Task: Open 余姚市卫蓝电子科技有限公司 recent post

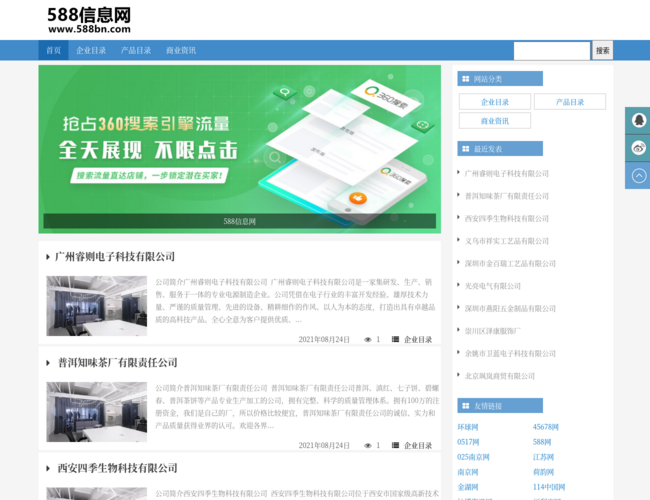Action: pyautogui.click(x=510, y=354)
